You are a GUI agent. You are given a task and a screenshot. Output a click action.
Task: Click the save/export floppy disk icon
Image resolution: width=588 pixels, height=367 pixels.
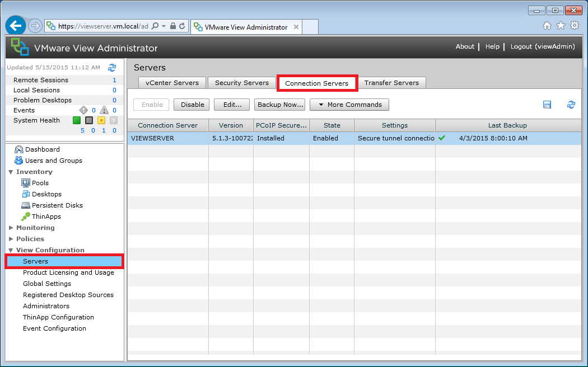tap(547, 105)
